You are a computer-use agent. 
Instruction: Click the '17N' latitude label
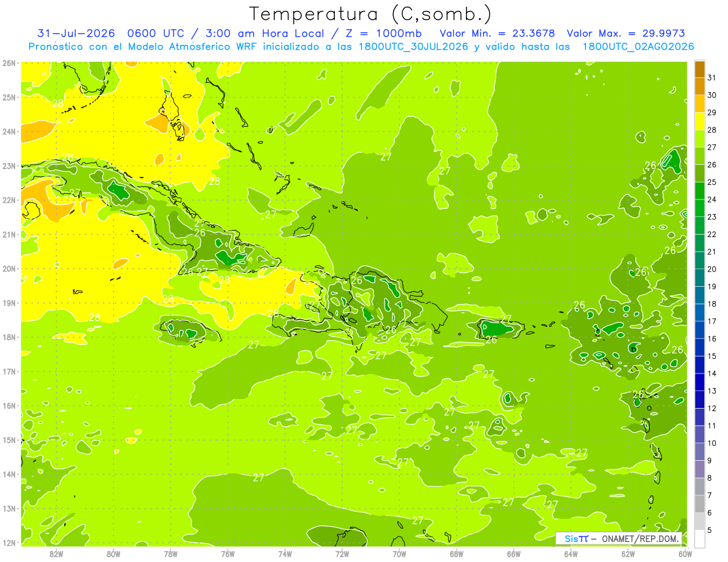pos(9,371)
